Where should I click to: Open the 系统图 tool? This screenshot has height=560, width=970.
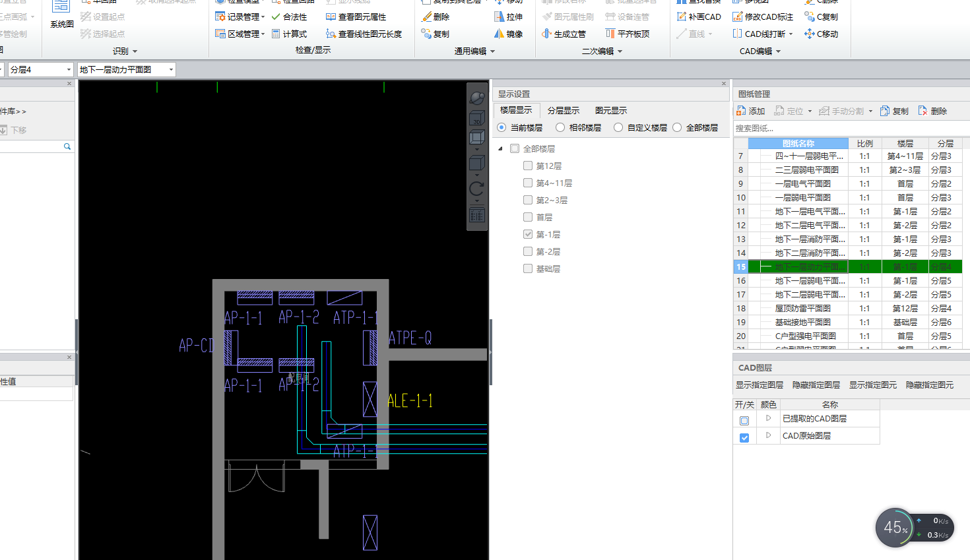click(61, 15)
